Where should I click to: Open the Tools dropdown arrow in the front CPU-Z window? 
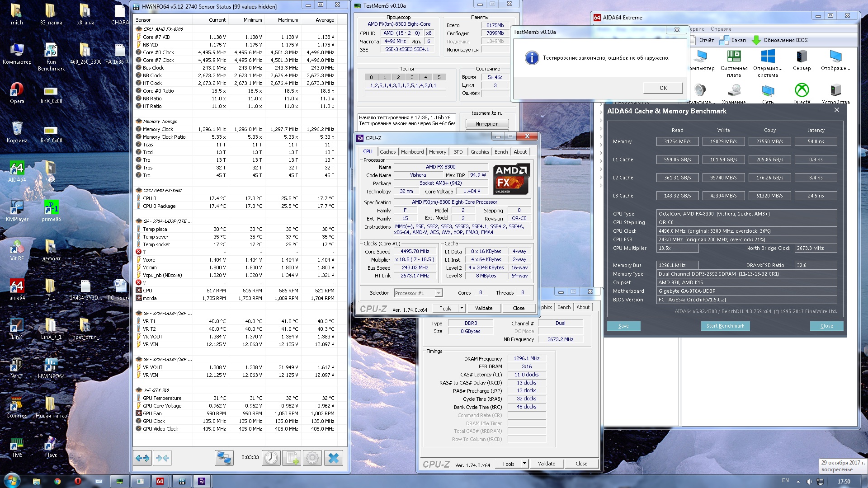[462, 308]
